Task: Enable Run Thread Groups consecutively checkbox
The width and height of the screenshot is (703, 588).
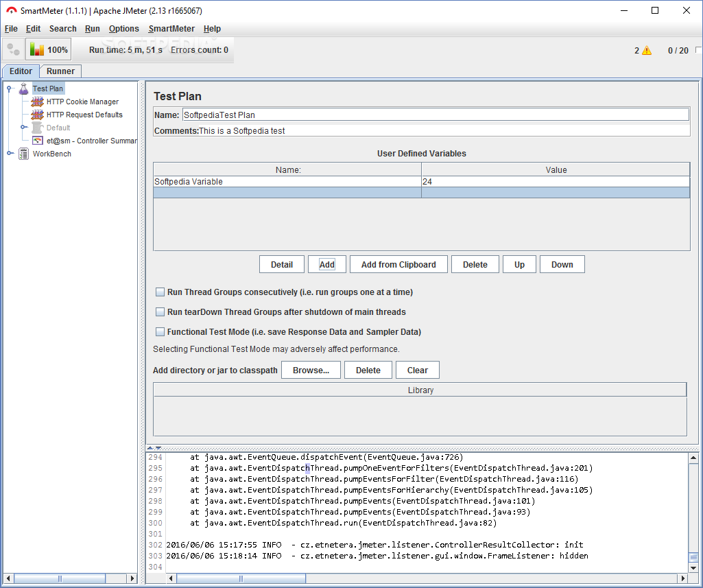Action: tap(160, 292)
